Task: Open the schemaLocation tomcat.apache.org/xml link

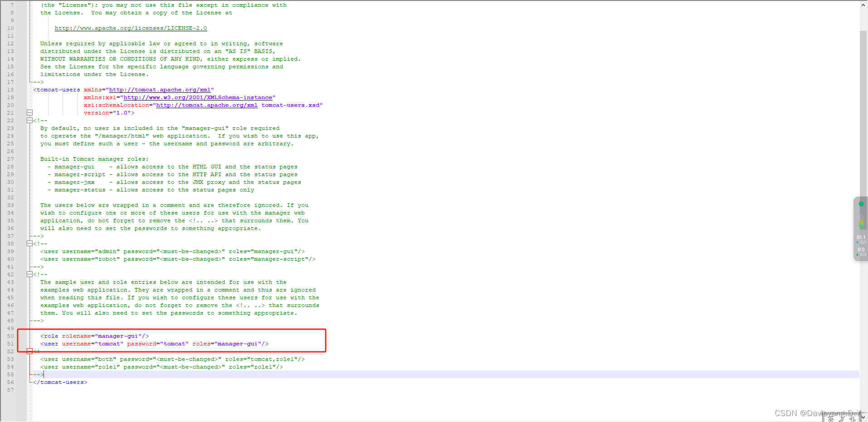Action: (207, 105)
